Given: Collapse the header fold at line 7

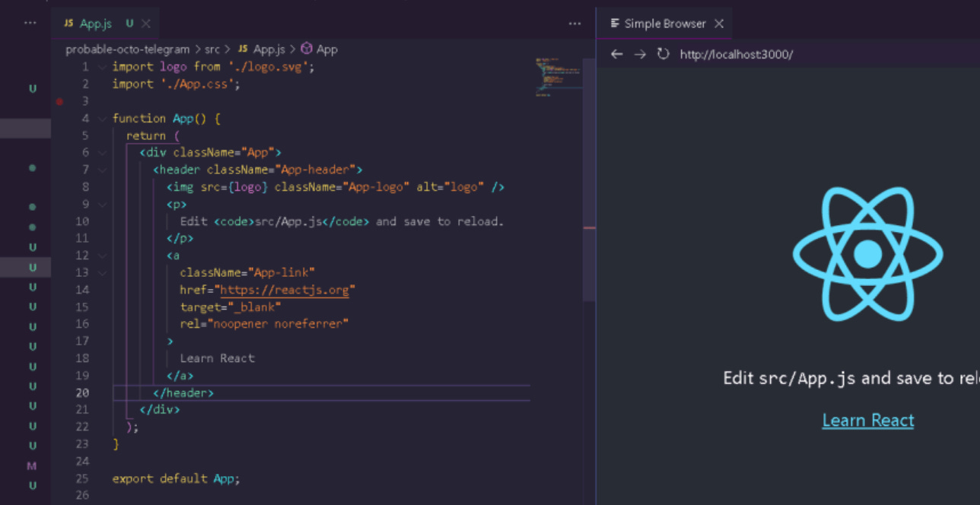Looking at the screenshot, I should coord(103,170).
